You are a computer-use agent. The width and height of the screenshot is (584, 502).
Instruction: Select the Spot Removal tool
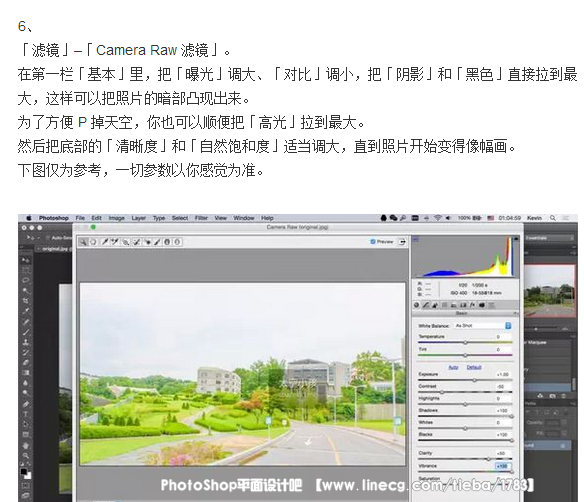click(137, 242)
